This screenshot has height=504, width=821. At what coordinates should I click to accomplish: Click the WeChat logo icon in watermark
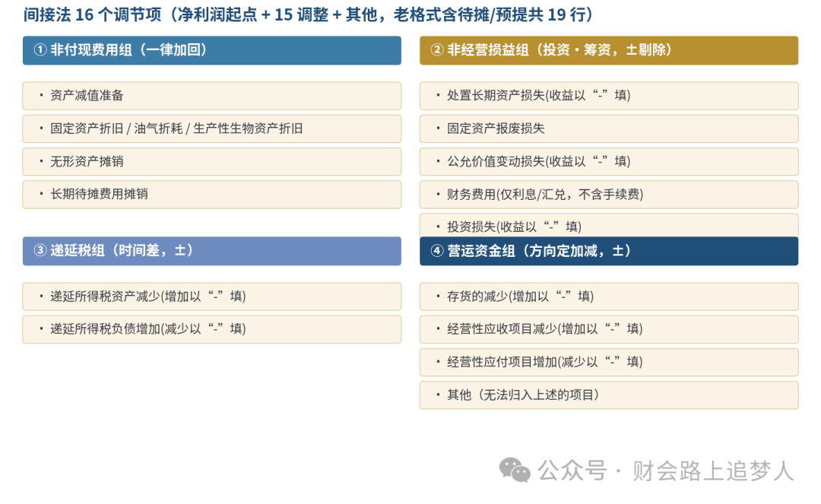click(515, 470)
